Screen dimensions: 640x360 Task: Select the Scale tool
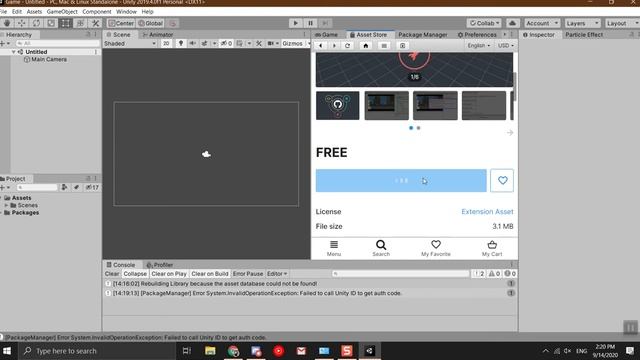coord(51,23)
